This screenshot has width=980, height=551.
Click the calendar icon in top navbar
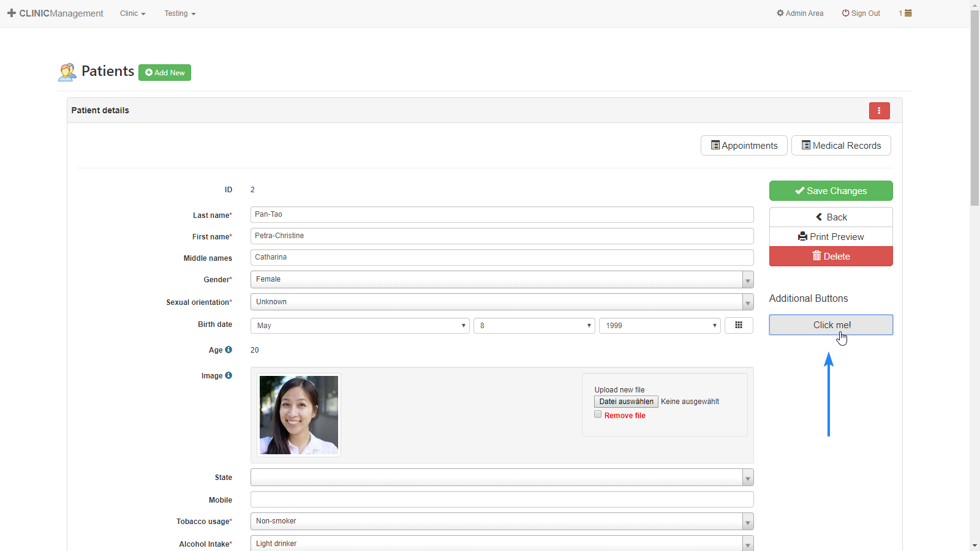click(908, 13)
